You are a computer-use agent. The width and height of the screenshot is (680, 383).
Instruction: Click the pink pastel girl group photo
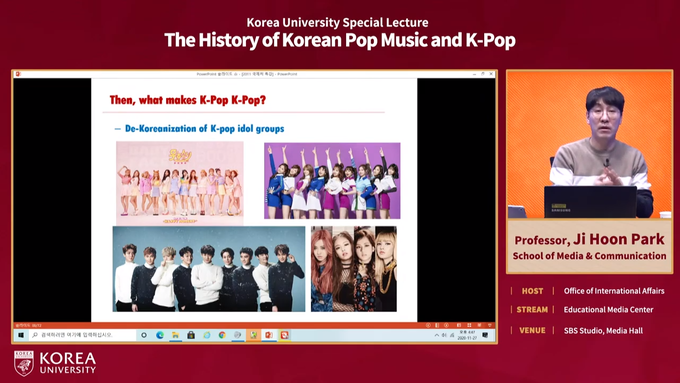point(180,183)
